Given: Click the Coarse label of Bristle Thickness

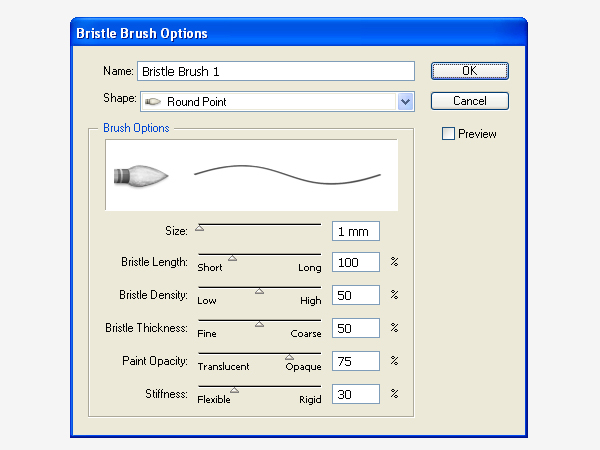Looking at the screenshot, I should point(306,333).
